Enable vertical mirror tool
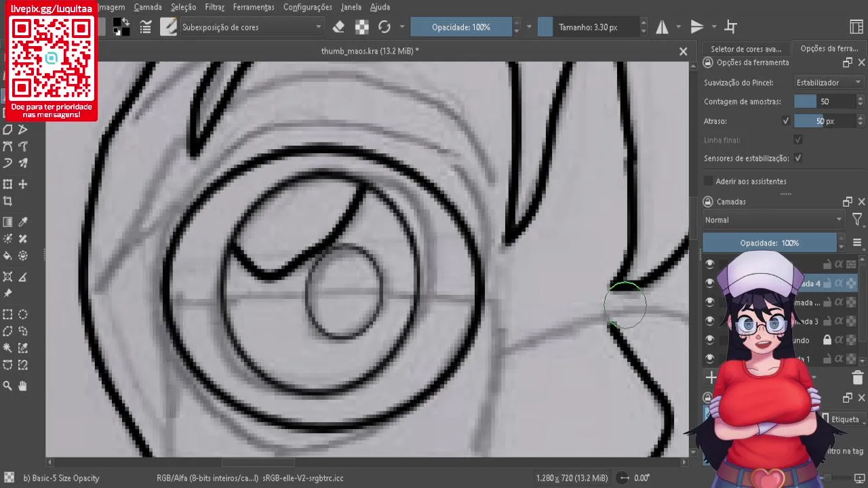The height and width of the screenshot is (488, 868). tap(696, 27)
